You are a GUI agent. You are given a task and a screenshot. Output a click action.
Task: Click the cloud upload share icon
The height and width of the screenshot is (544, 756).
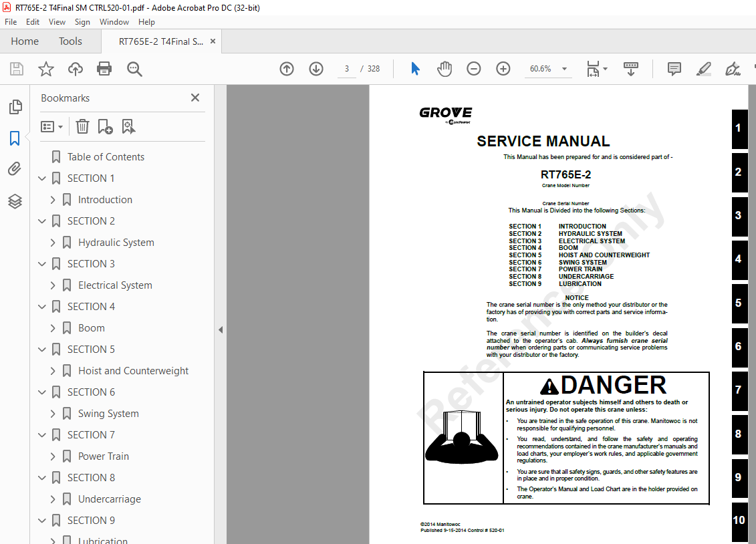point(76,69)
